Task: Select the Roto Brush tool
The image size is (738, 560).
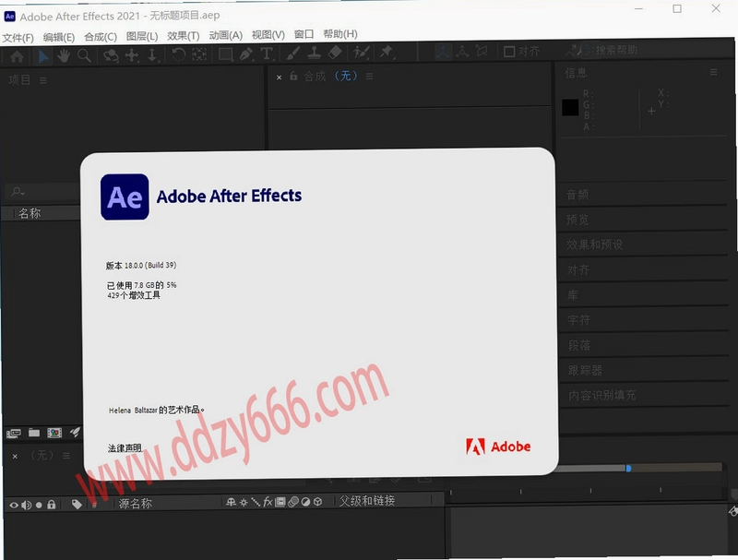Action: [361, 52]
